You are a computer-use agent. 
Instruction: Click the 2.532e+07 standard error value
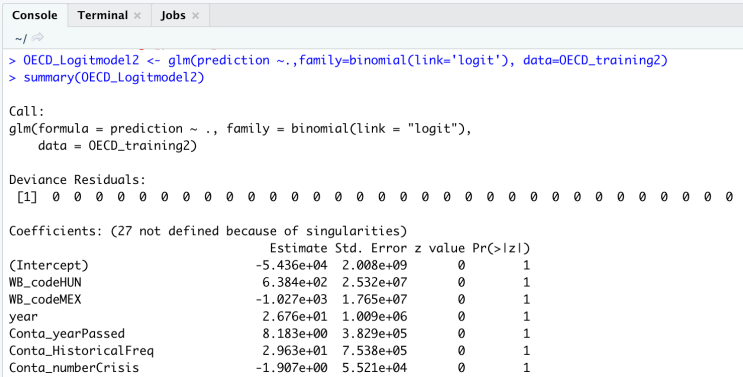coord(375,283)
